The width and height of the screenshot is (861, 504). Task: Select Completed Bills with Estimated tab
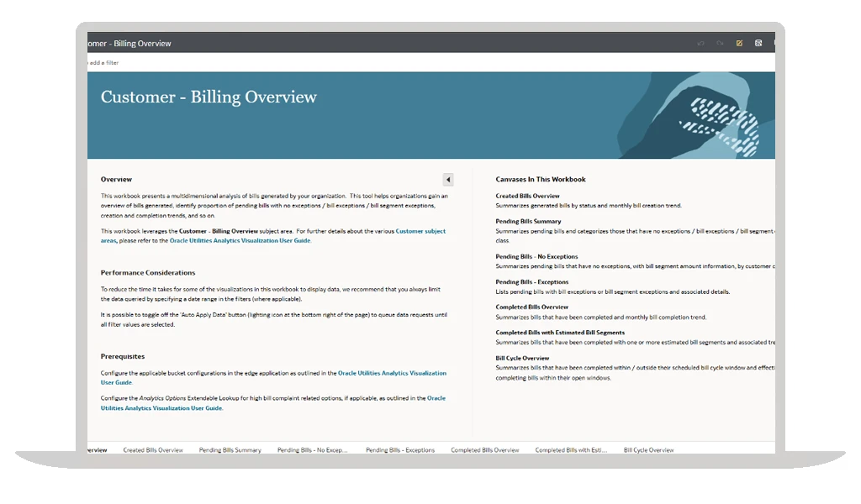[x=570, y=450]
